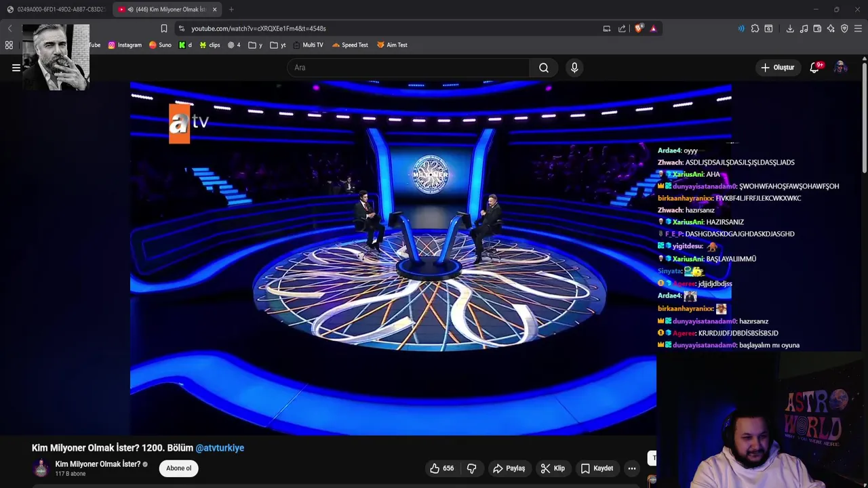868x488 pixels.
Task: Click the Oluştur create button
Action: pyautogui.click(x=777, y=68)
